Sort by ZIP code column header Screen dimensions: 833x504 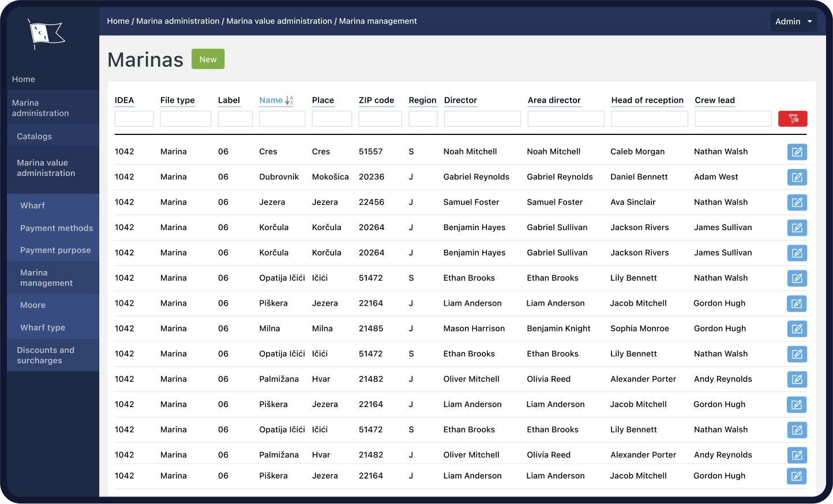[376, 100]
